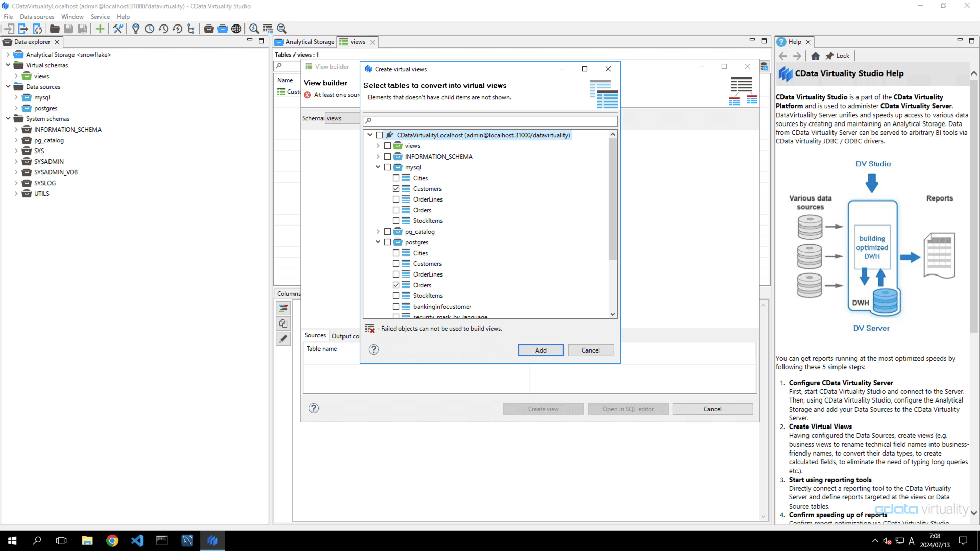Screen dimensions: 980x551
Task: Collapse the mysql tree node in the dialog
Action: 378,167
